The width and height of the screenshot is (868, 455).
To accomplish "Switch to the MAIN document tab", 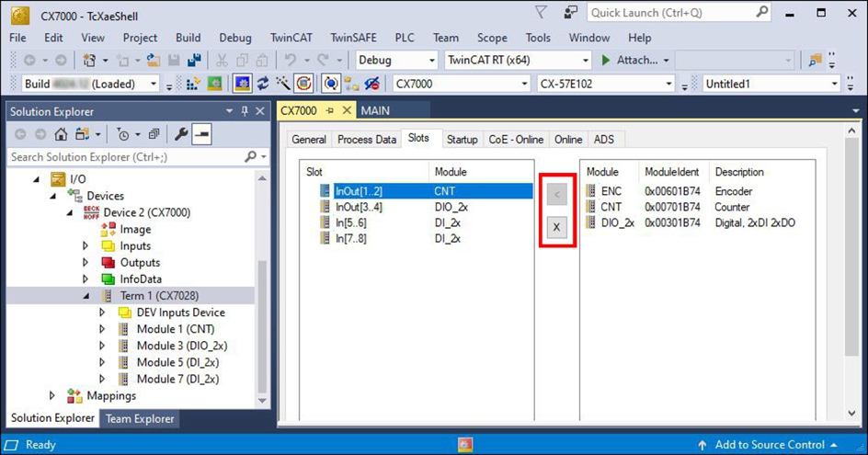I will pos(375,110).
